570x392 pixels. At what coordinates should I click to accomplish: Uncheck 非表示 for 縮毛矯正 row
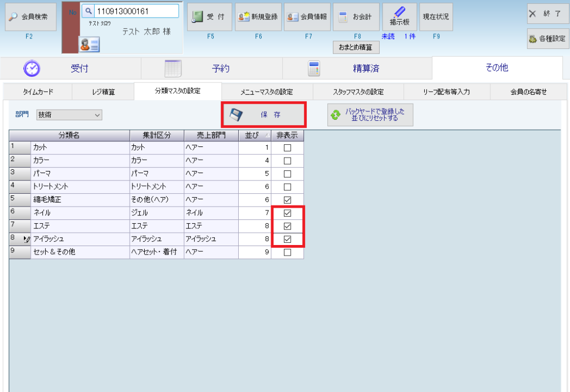click(287, 200)
